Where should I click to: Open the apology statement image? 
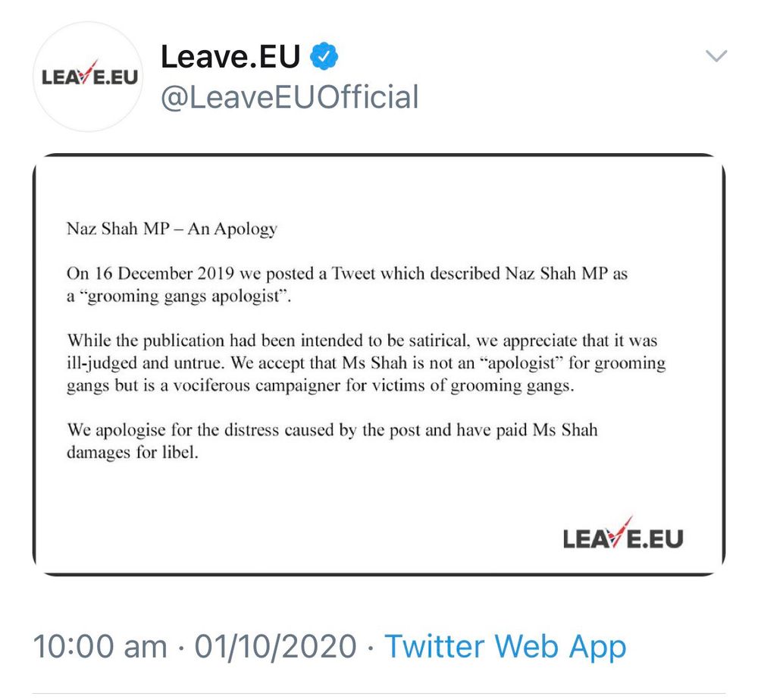(x=379, y=365)
